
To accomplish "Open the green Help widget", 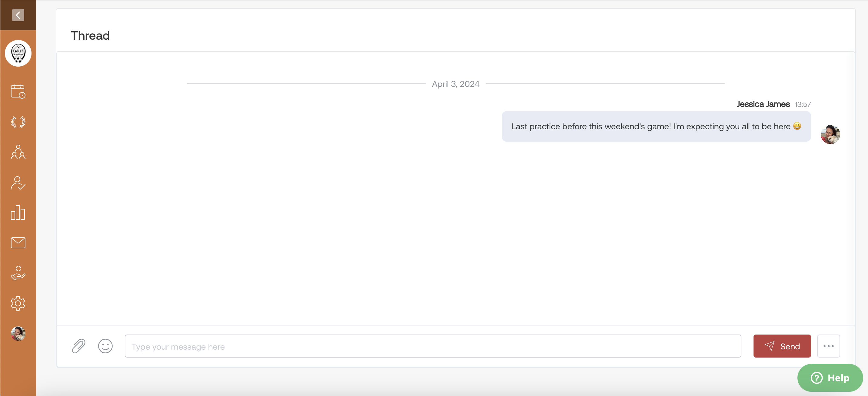I will point(830,378).
